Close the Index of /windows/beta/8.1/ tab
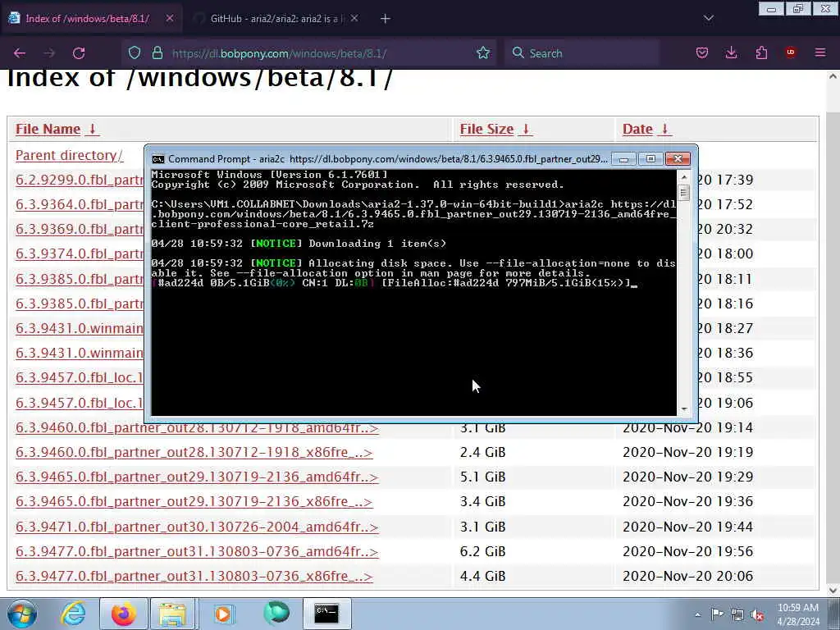The width and height of the screenshot is (840, 630). coord(169,18)
